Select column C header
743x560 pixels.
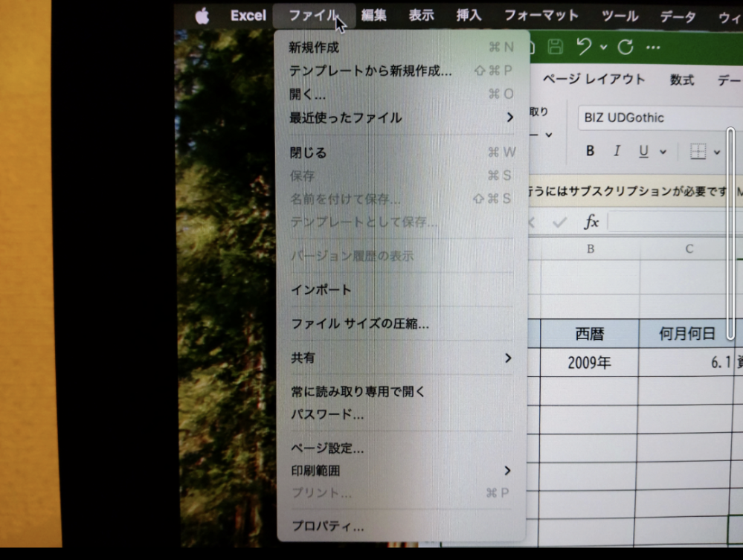coord(689,248)
